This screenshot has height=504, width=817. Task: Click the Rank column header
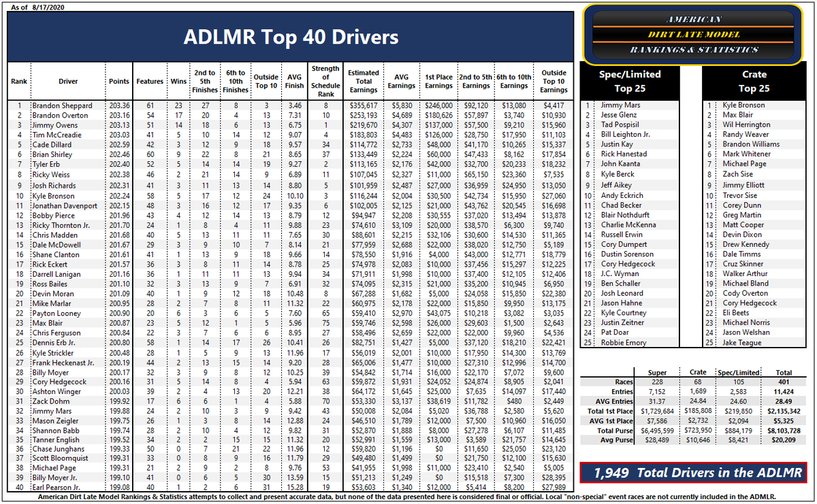[x=18, y=82]
